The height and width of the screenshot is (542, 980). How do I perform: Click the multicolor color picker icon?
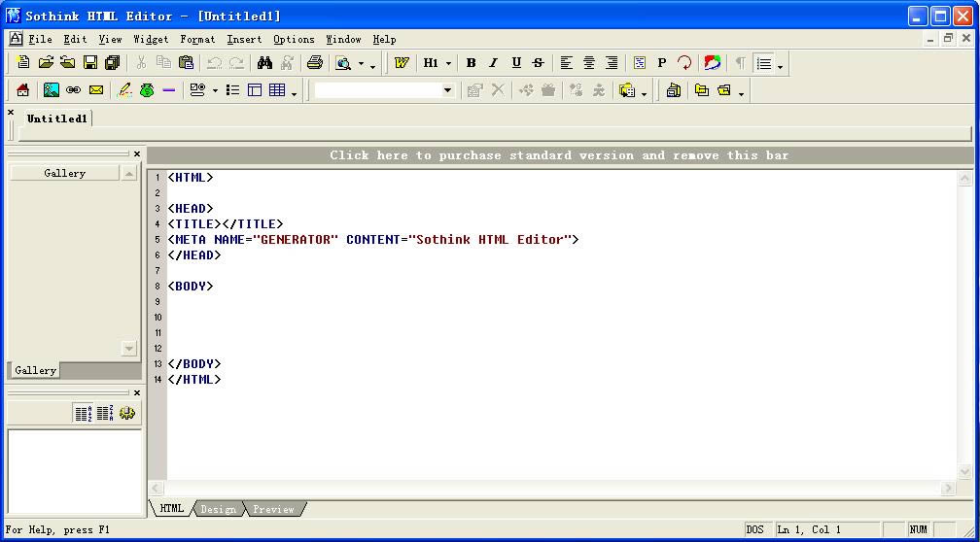point(713,62)
